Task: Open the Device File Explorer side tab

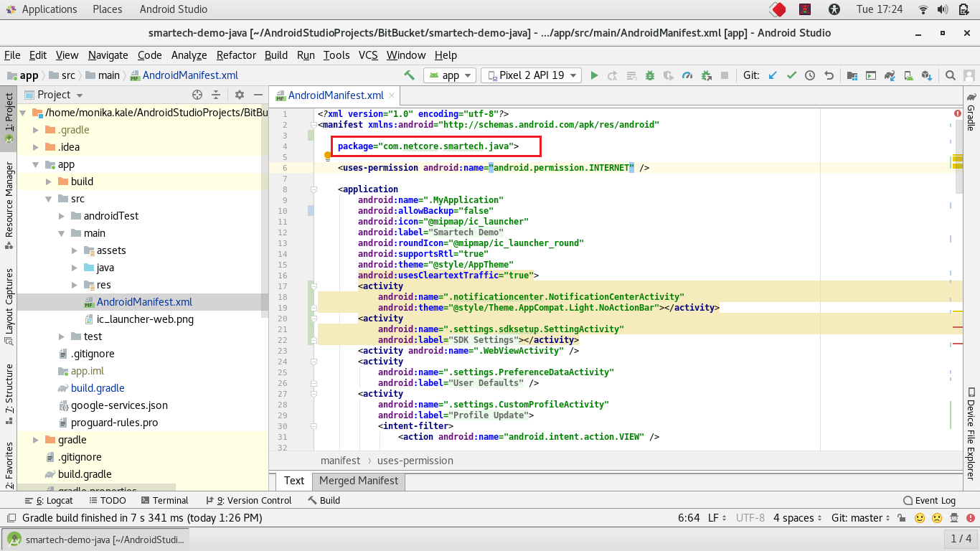Action: tap(971, 433)
